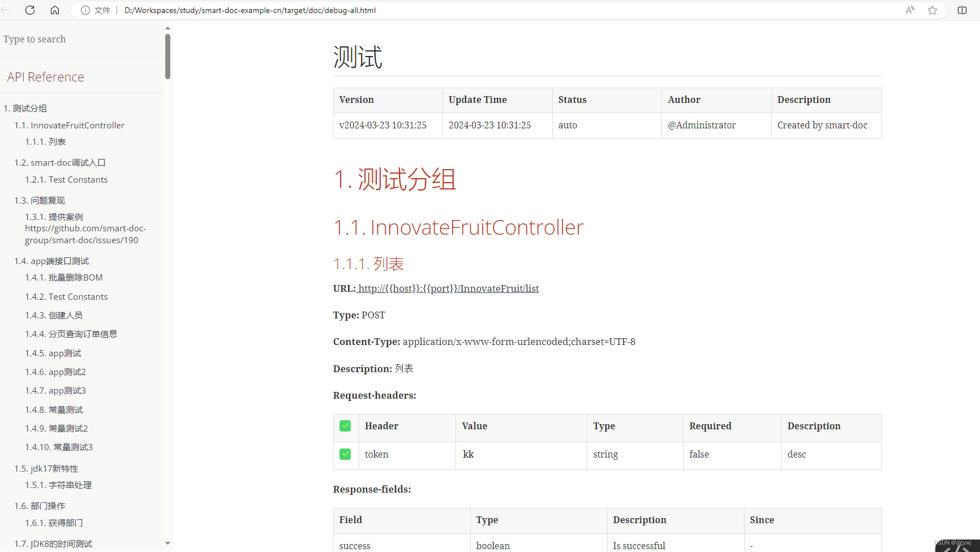980x552 pixels.
Task: Open the browser home page
Action: pyautogui.click(x=54, y=10)
